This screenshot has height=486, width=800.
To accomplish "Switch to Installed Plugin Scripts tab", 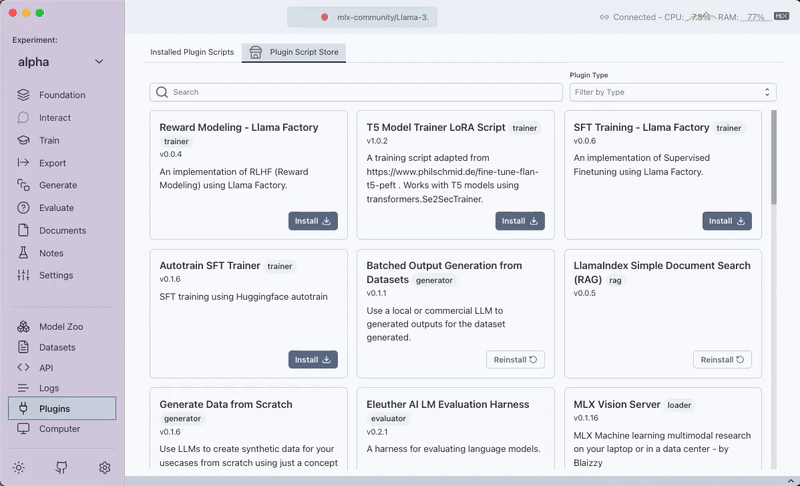I will (x=192, y=52).
